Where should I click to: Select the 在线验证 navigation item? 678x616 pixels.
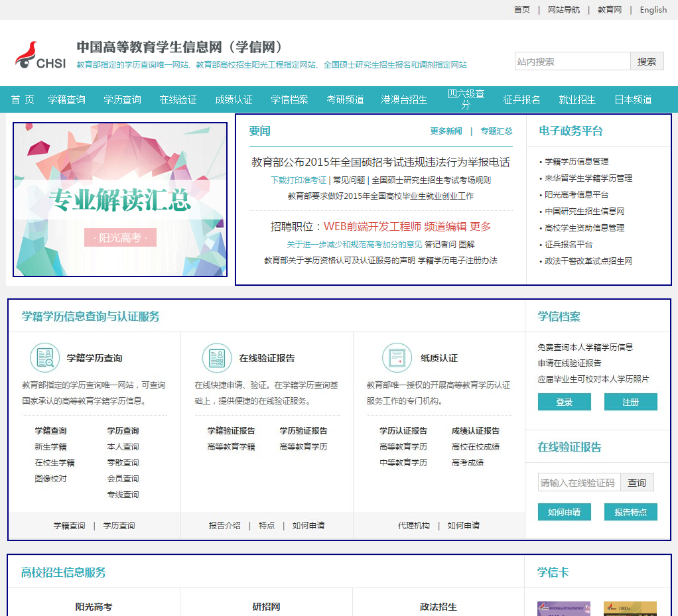[178, 100]
